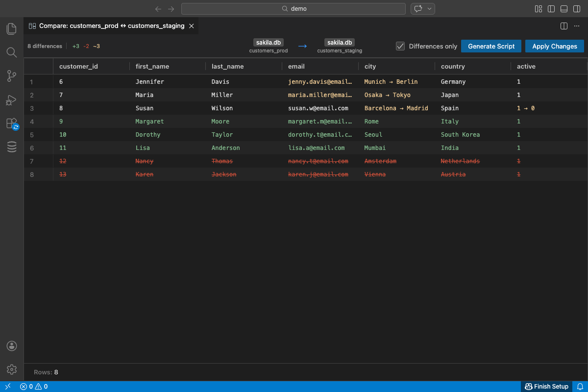Open Settings via the gear icon
The image size is (588, 392).
(11, 369)
